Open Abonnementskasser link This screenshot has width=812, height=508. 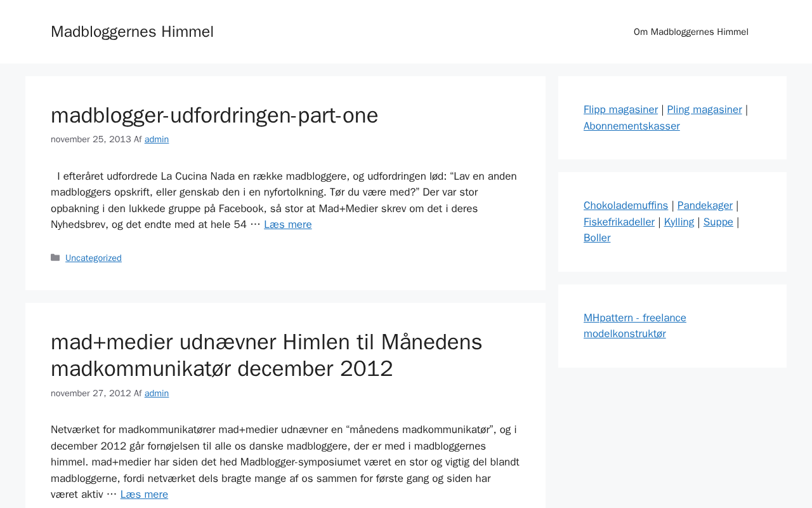click(x=632, y=126)
